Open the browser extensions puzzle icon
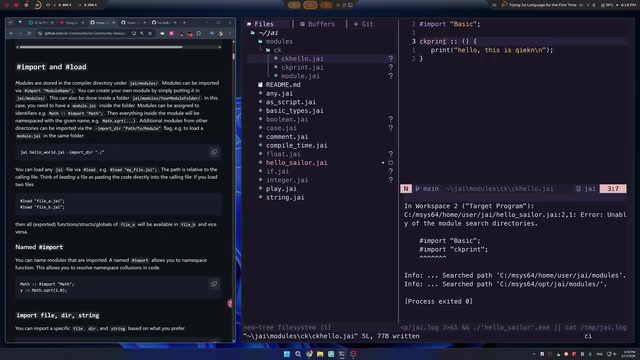Viewport: 640px width, 360px height. (x=199, y=33)
